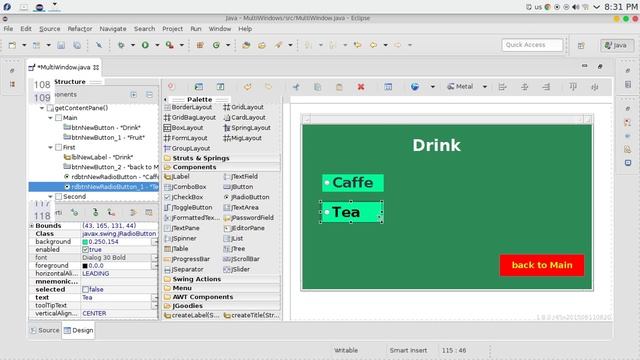
Task: Click the Paste icon in designer toolbar
Action: point(339,87)
